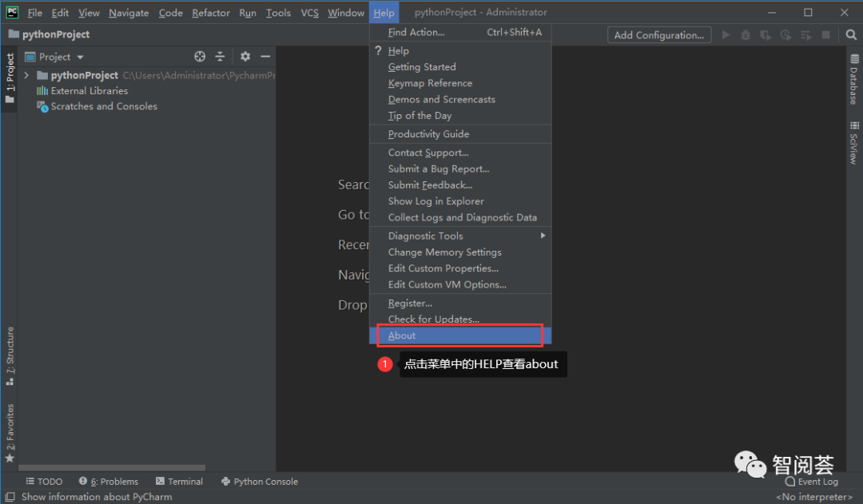Click the Collapse All icon in Project panel
The height and width of the screenshot is (504, 863).
pyautogui.click(x=221, y=56)
